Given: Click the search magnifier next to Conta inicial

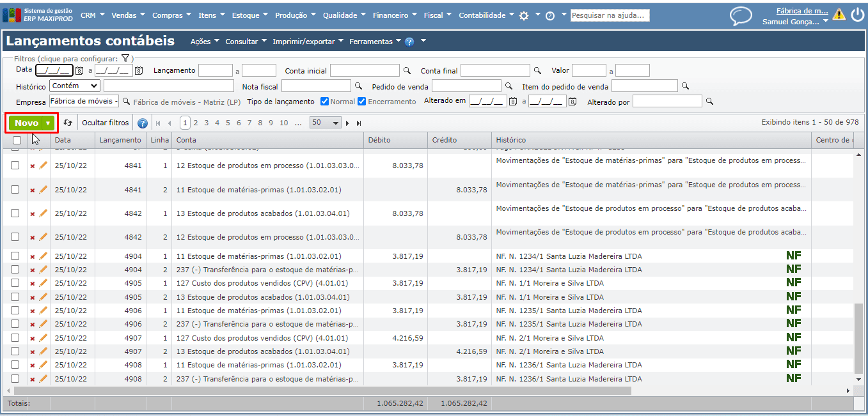Looking at the screenshot, I should 407,71.
